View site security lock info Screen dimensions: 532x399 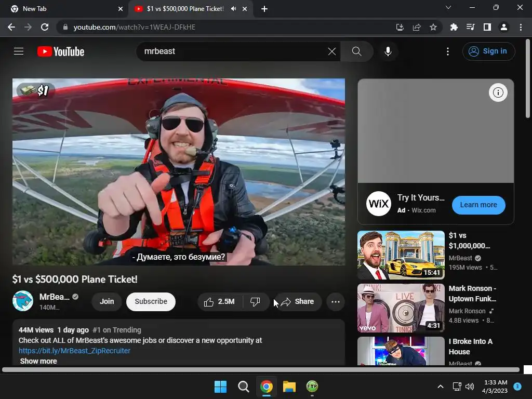click(x=65, y=27)
